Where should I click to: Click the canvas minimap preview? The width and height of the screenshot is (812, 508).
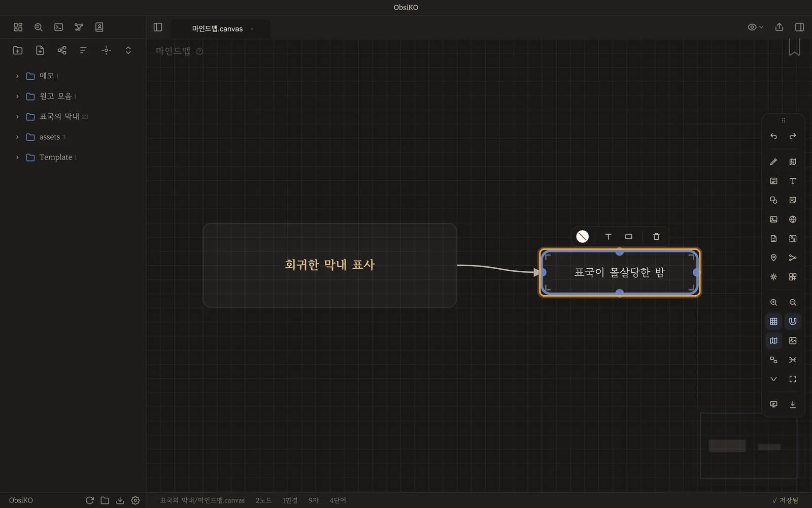tap(749, 446)
